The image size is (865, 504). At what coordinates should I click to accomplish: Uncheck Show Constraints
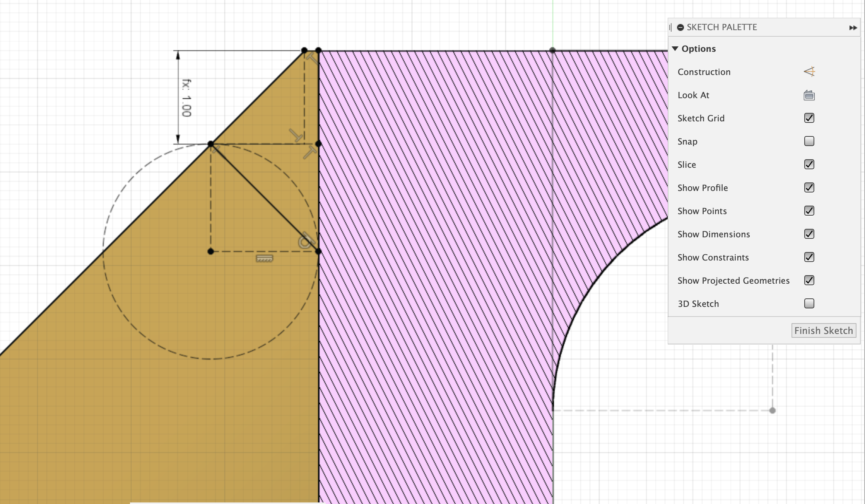[809, 257]
